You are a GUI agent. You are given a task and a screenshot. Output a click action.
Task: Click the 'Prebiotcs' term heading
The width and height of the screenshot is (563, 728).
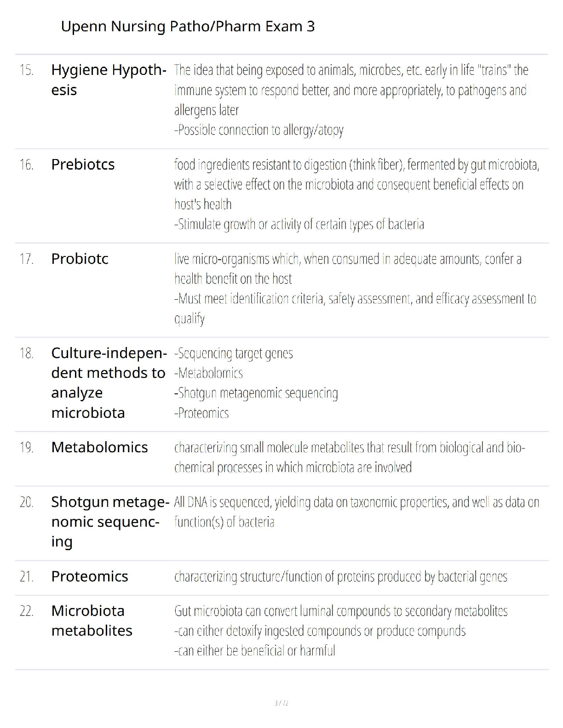[83, 165]
